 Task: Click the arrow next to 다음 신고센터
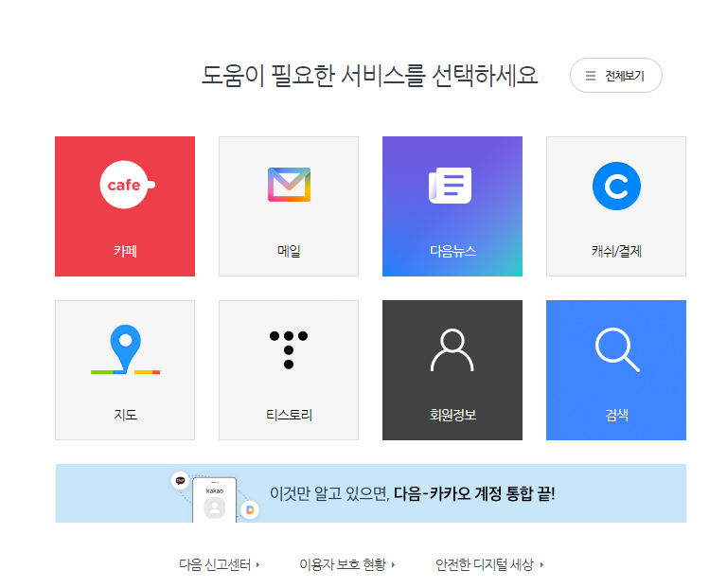(257, 565)
